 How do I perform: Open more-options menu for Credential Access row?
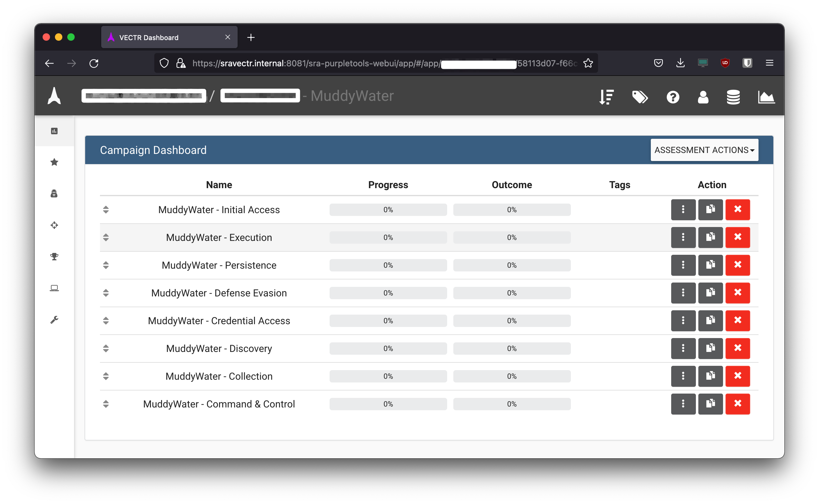(683, 320)
